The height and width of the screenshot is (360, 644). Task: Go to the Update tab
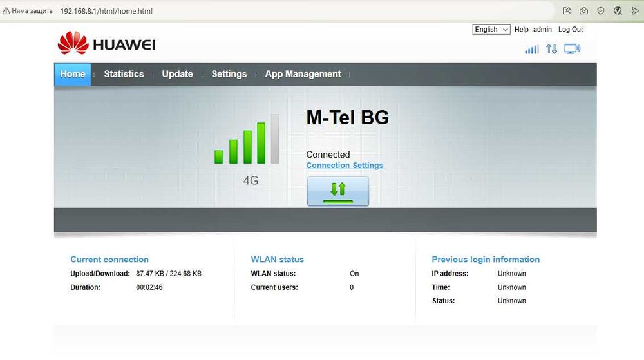[x=178, y=74]
